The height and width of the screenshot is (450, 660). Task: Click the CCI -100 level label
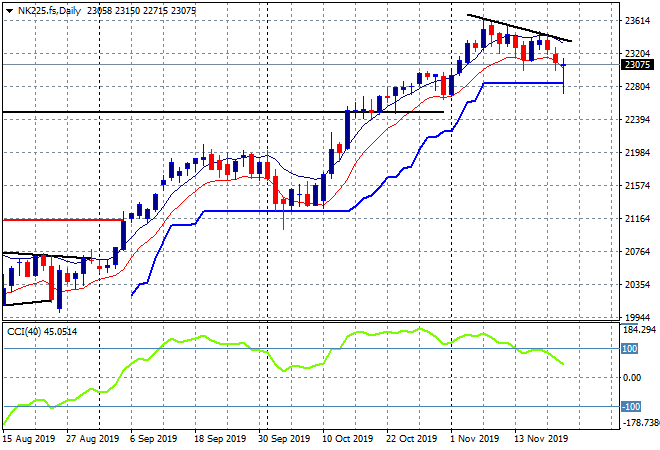pos(631,407)
